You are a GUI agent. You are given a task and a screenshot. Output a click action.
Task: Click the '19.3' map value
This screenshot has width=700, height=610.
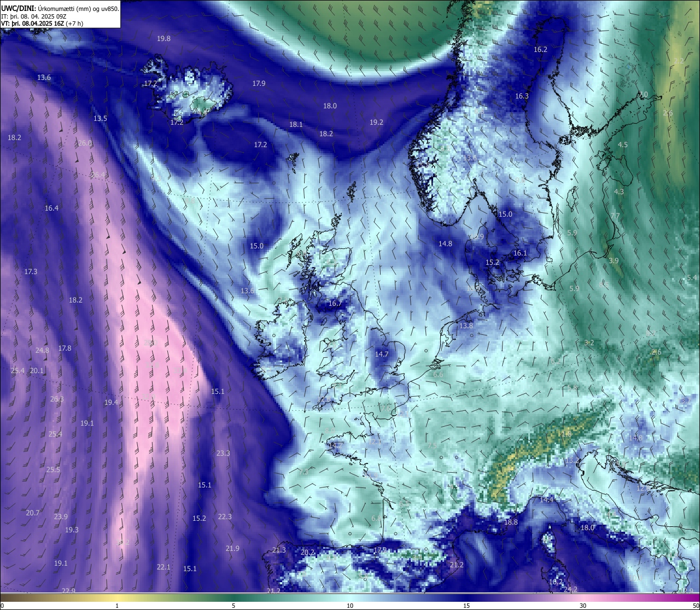[72, 530]
